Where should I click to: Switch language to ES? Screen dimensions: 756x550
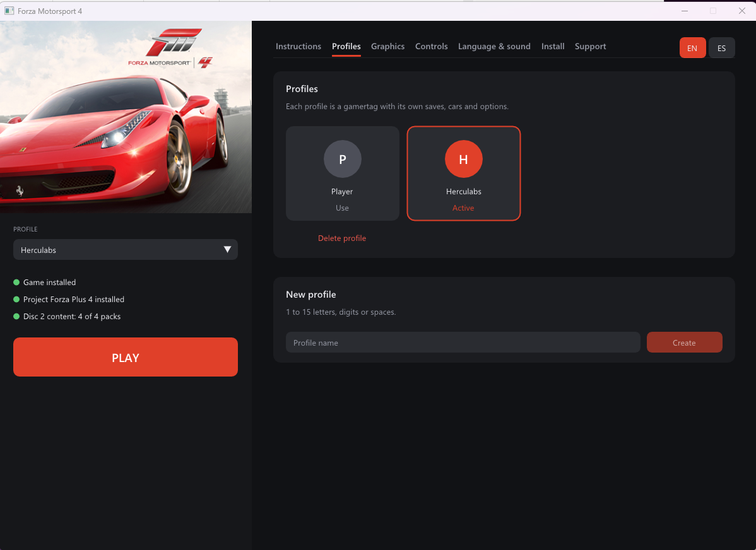[x=721, y=48]
